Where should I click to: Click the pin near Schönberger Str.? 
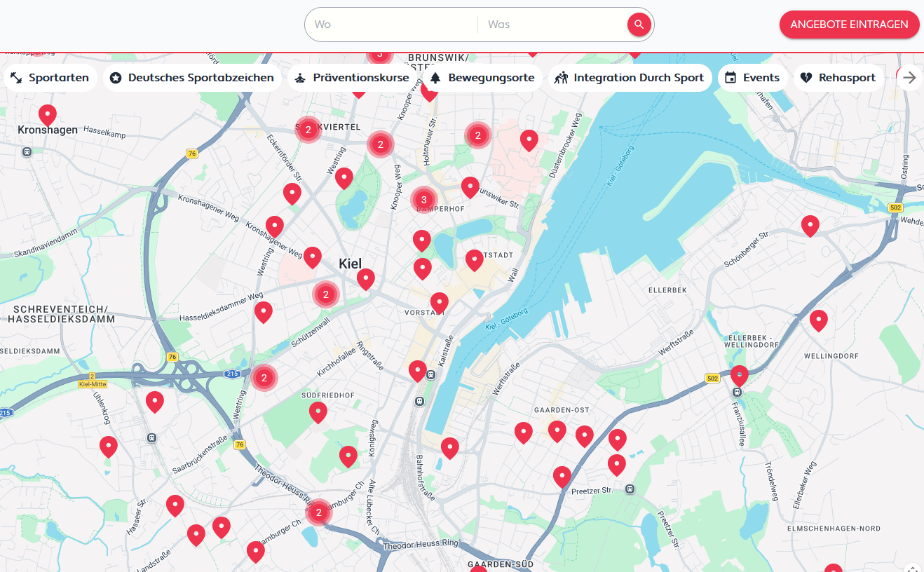pos(810,226)
